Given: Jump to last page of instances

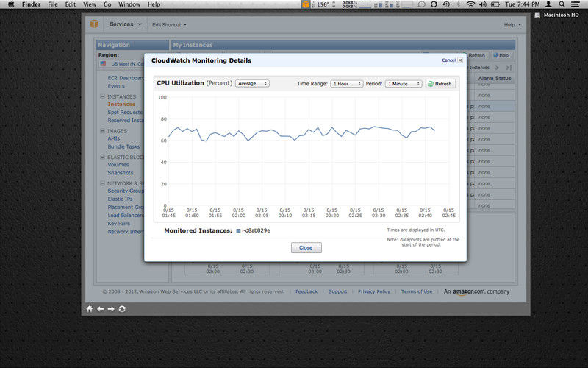Looking at the screenshot, I should (509, 68).
